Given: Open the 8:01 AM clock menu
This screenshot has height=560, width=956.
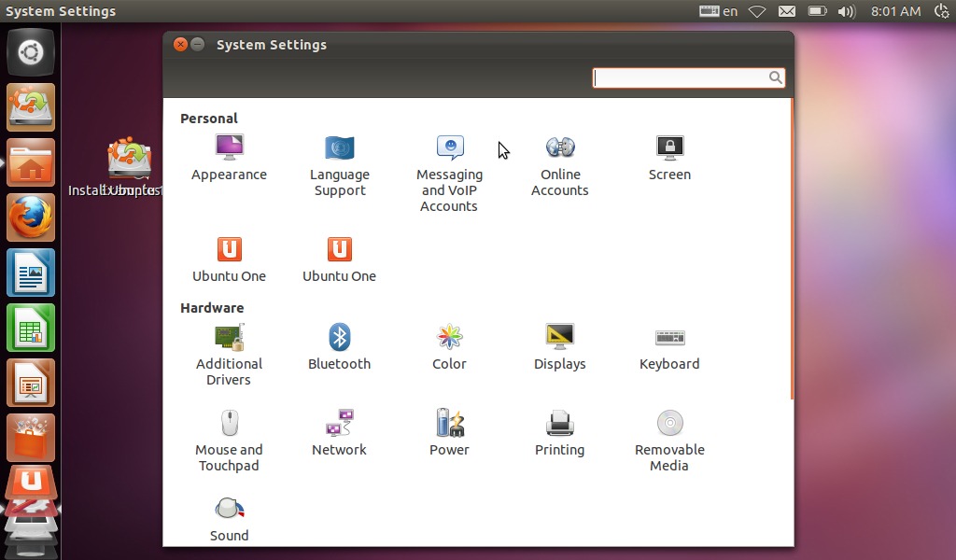Looking at the screenshot, I should coord(895,11).
